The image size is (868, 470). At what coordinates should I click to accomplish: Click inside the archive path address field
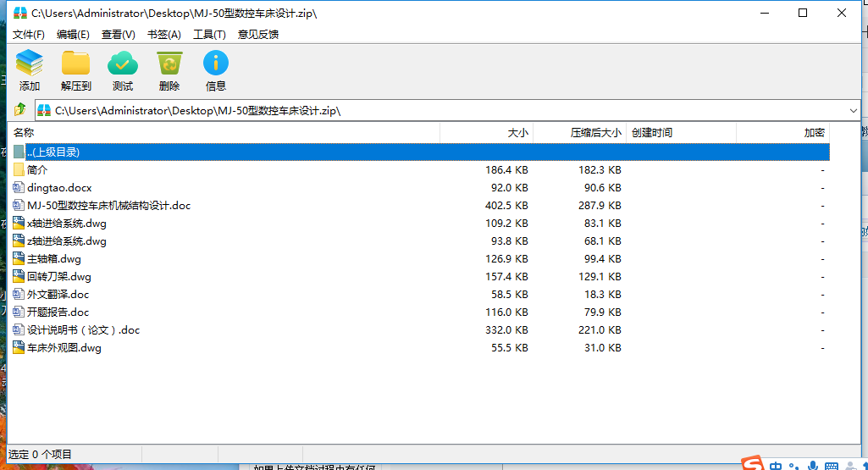click(x=447, y=111)
